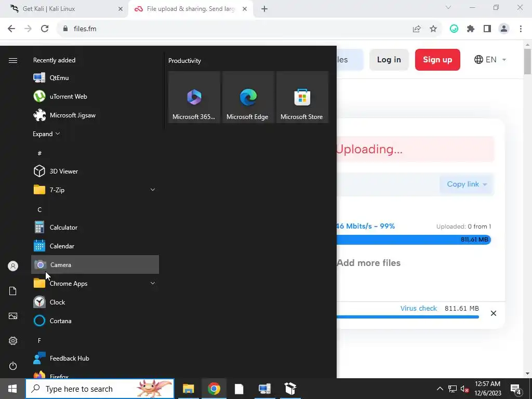Viewport: 532px width, 399px height.
Task: Open the Chrome three-dot menu
Action: (521, 29)
